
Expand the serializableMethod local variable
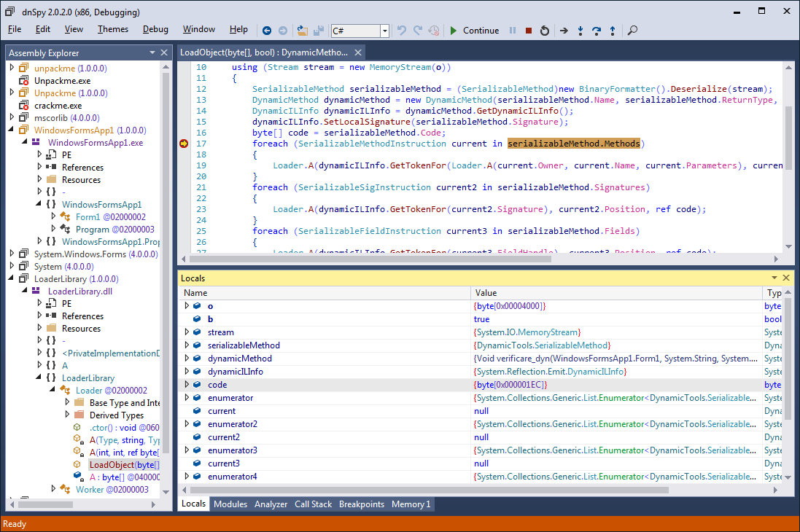pos(187,345)
